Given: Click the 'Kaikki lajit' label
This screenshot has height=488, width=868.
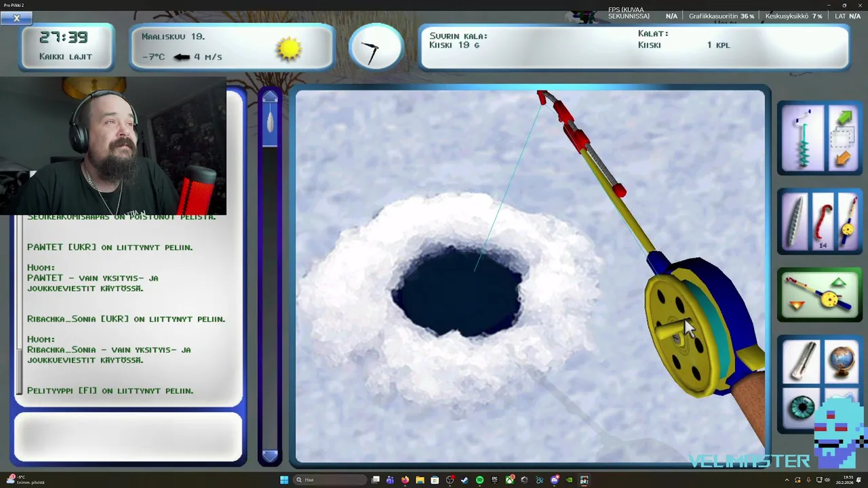Looking at the screenshot, I should 66,57.
